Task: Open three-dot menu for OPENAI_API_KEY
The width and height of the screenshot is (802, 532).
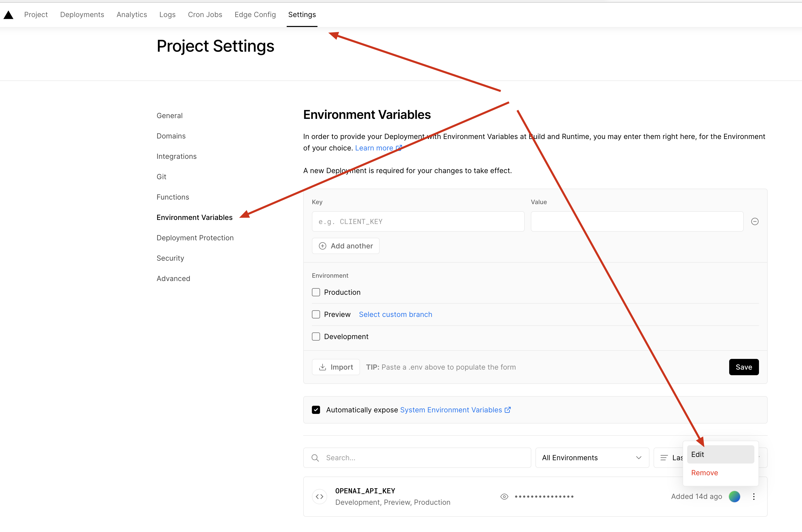Action: [753, 497]
